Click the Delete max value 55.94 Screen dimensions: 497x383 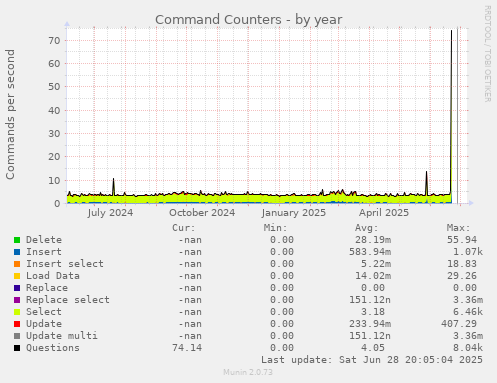(x=462, y=240)
